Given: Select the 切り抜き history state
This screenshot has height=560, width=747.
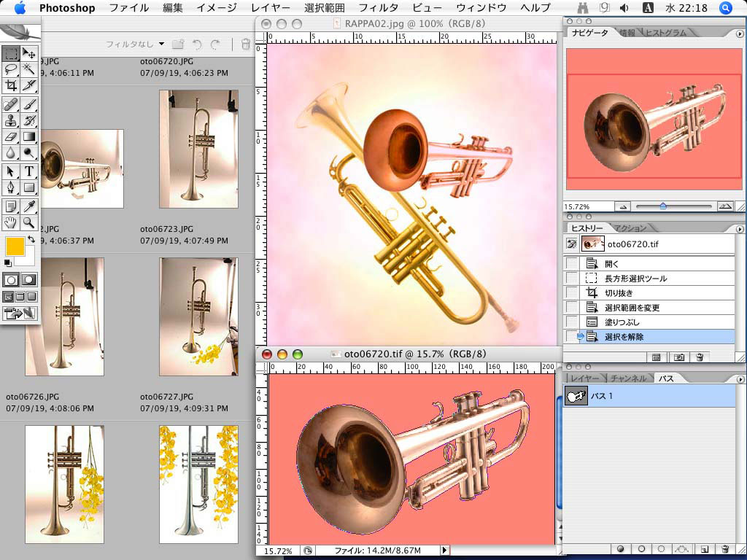Looking at the screenshot, I should click(x=619, y=292).
